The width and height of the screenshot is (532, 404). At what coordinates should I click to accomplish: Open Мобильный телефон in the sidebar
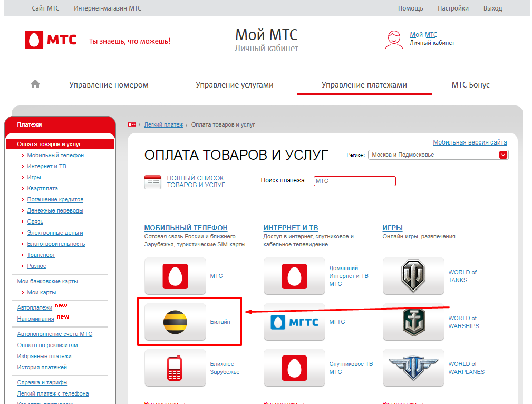coord(55,155)
